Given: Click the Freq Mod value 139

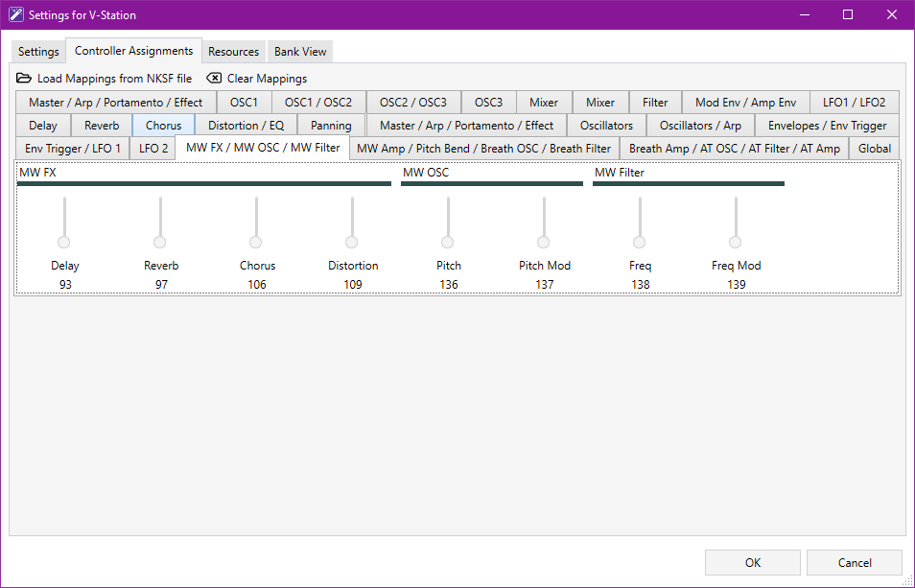Looking at the screenshot, I should coord(737,285).
